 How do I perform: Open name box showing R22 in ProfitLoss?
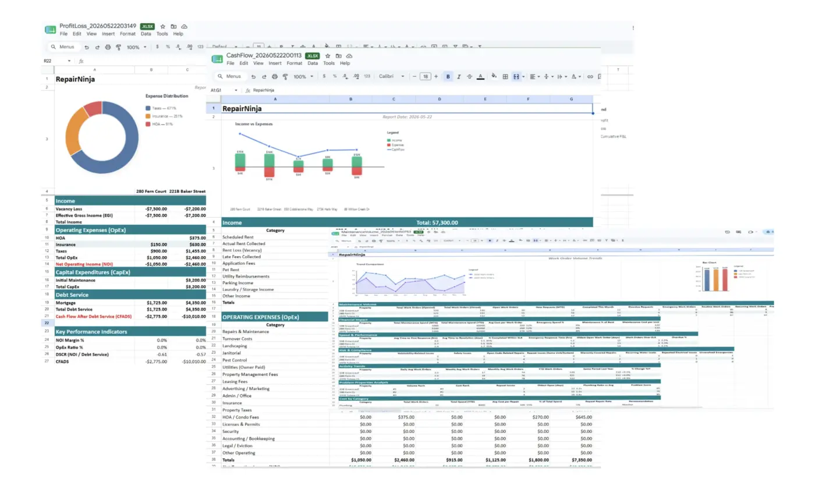[57, 61]
